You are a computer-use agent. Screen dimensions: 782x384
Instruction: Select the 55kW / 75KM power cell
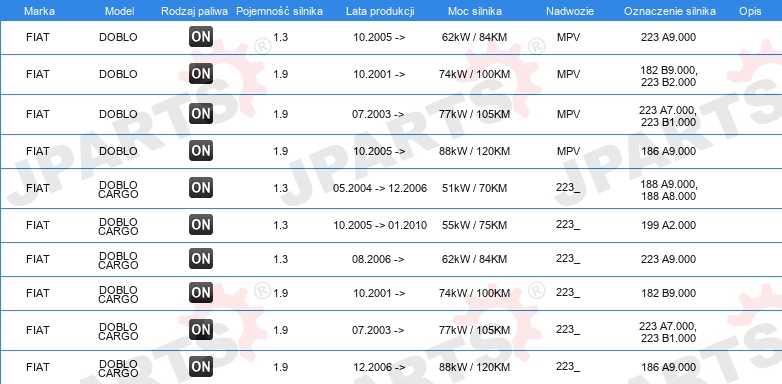pyautogui.click(x=474, y=225)
